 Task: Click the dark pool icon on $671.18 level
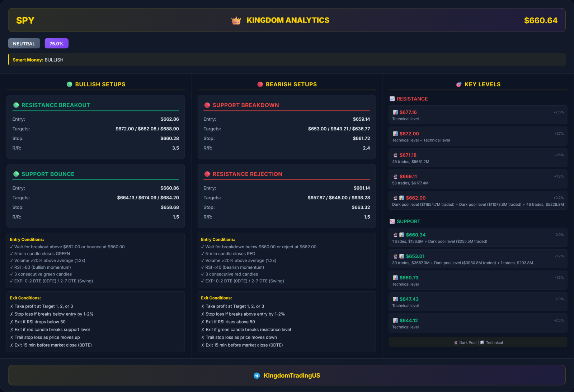(395, 155)
